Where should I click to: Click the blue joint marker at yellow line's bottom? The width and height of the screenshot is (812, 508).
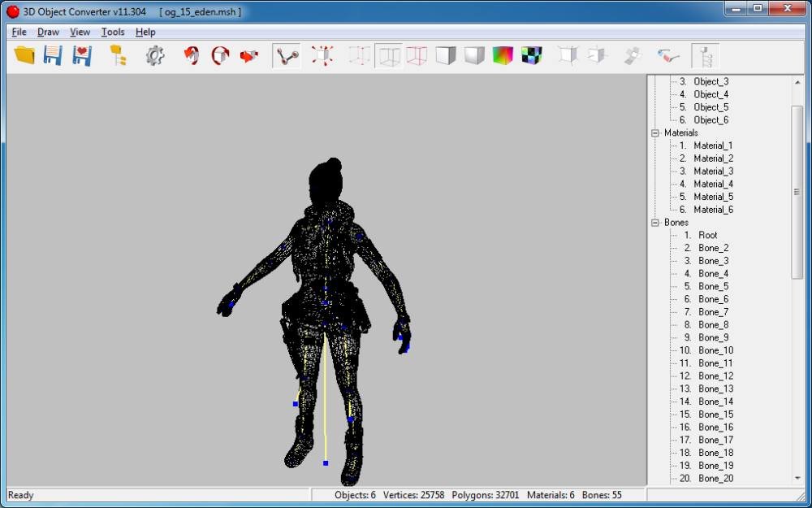click(x=326, y=463)
